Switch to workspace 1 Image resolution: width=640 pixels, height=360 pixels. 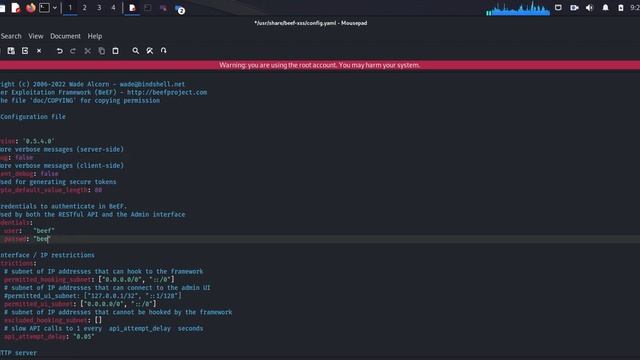70,8
